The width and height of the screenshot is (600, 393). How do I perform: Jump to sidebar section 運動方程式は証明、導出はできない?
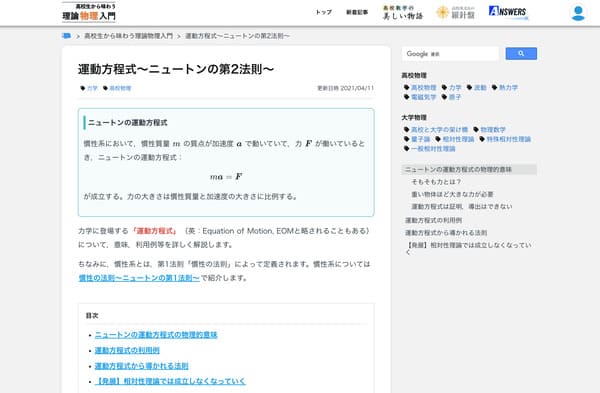pyautogui.click(x=461, y=207)
